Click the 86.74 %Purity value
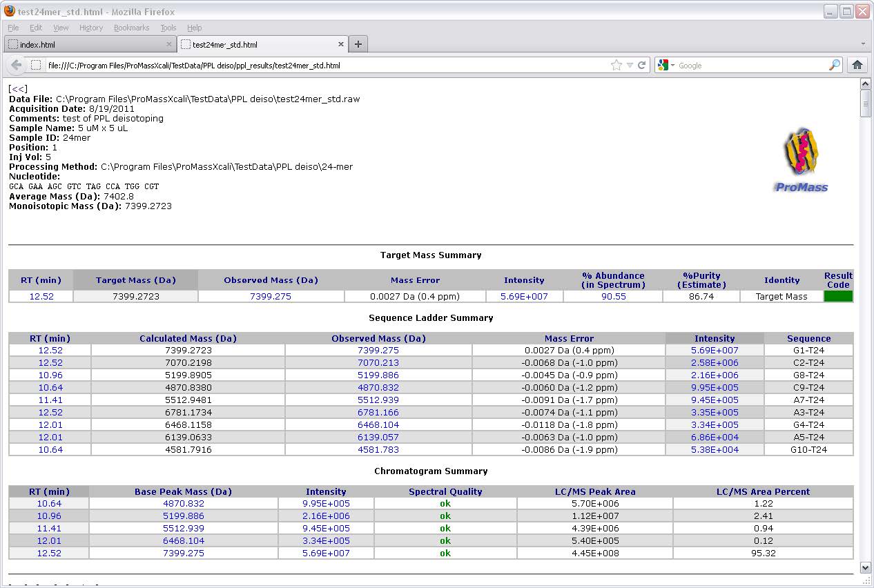Viewport: 874px width, 588px height. click(701, 296)
